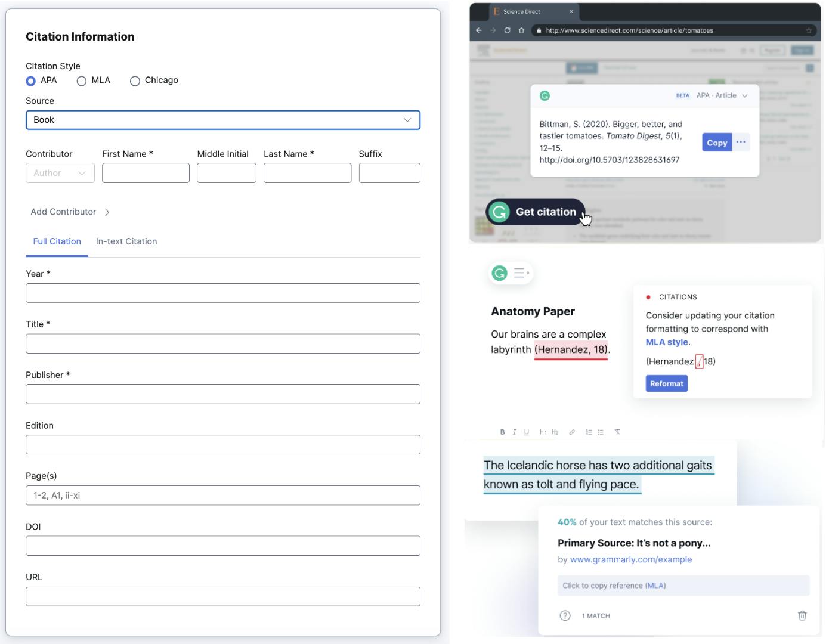
Task: Open the Author contributor type dropdown
Action: pos(60,173)
